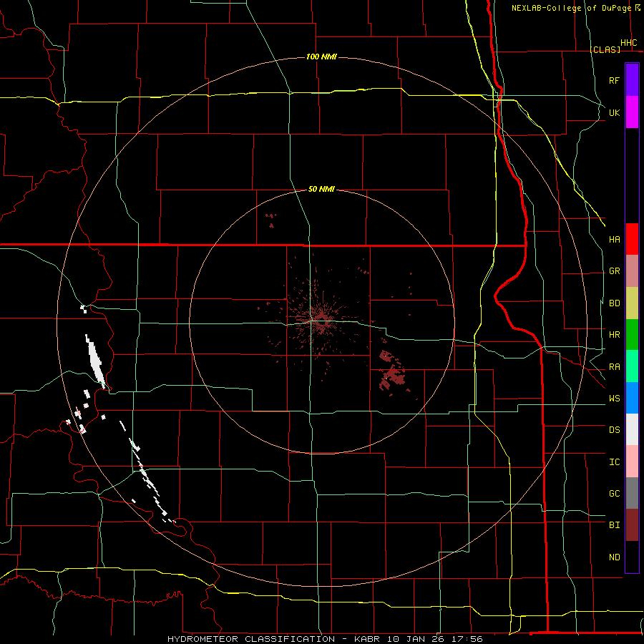Image resolution: width=644 pixels, height=644 pixels.
Task: Click the HHC product code text
Action: pyautogui.click(x=628, y=43)
